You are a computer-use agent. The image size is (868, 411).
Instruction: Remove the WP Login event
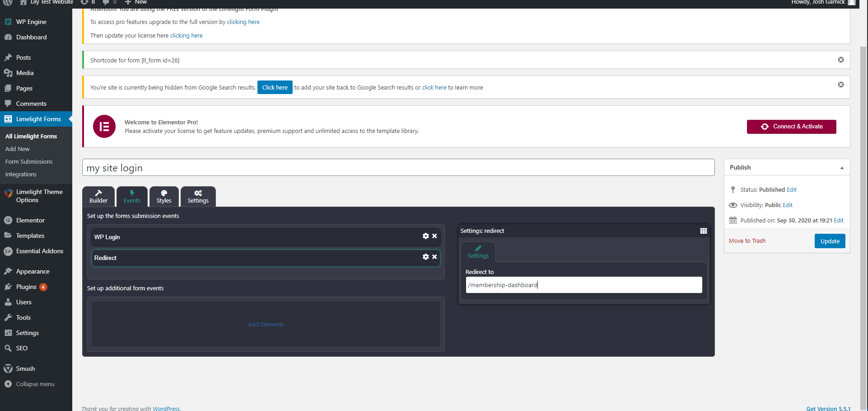coord(434,236)
